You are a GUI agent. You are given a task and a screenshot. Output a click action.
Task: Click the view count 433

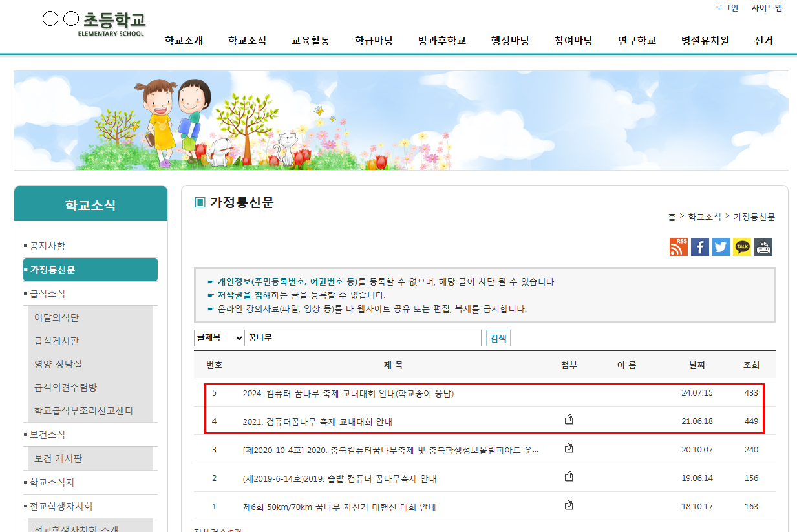click(751, 392)
